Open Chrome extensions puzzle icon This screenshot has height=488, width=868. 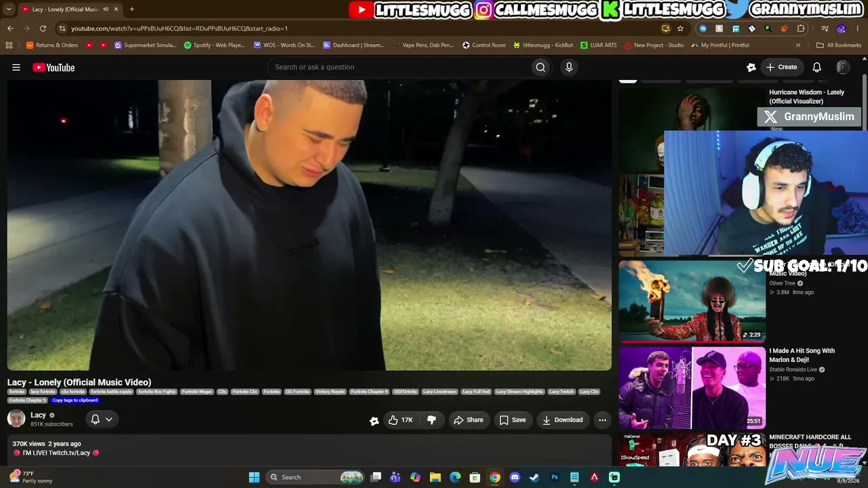click(x=801, y=28)
